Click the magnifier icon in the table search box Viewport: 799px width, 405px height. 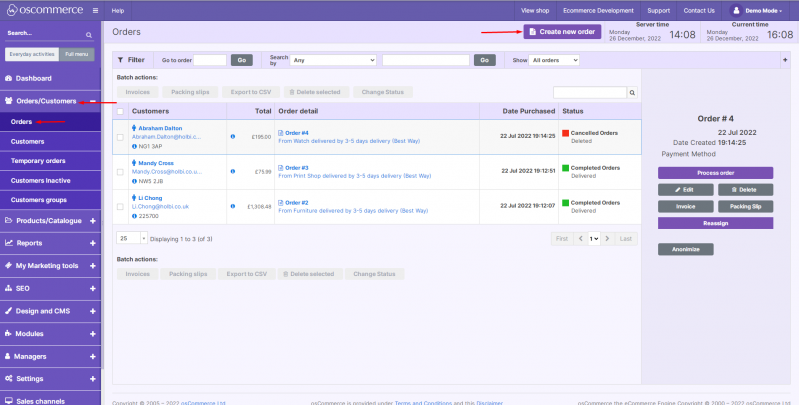click(x=631, y=93)
